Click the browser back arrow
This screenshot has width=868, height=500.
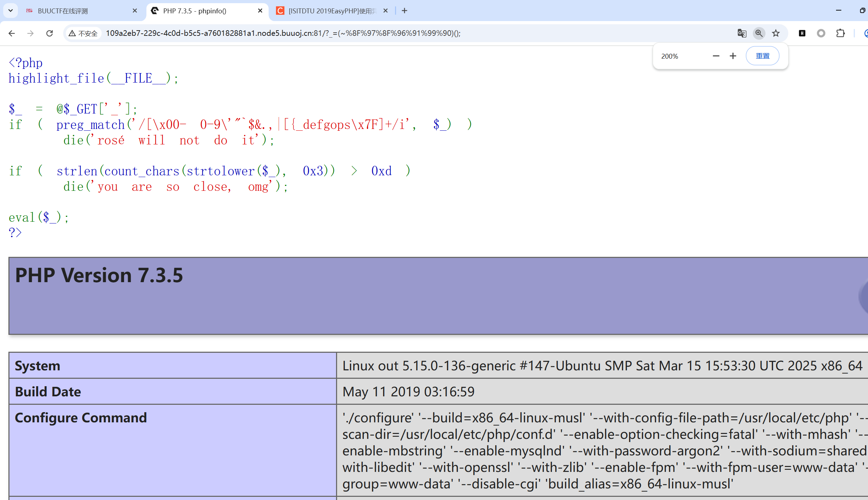pyautogui.click(x=12, y=33)
